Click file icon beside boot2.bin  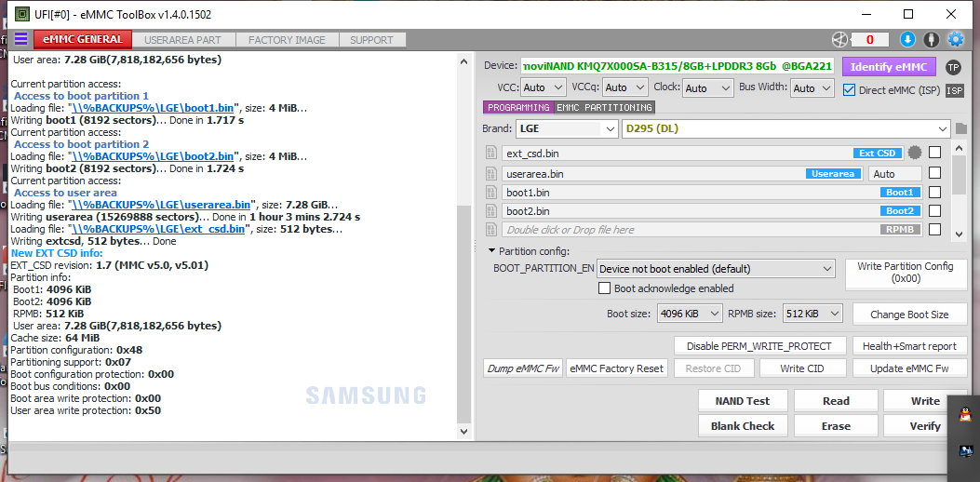(490, 210)
